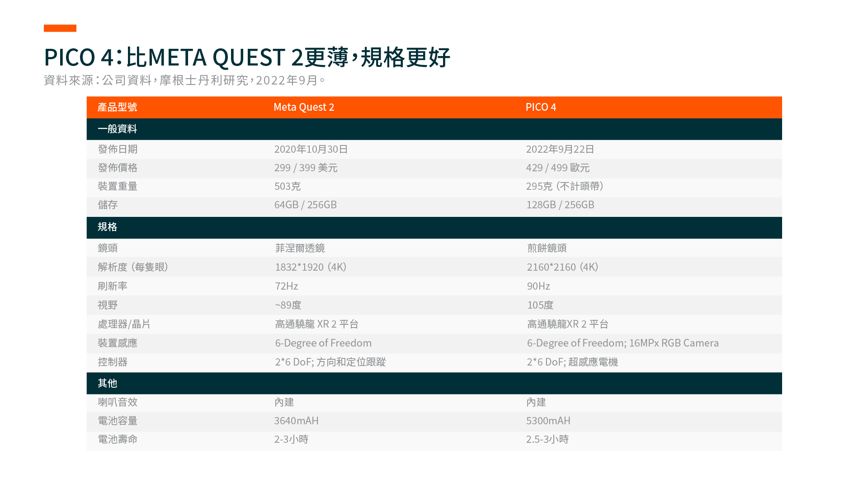Click the '2020年10月30日' release date cell
Image resolution: width=868 pixels, height=488 pixels.
[311, 149]
